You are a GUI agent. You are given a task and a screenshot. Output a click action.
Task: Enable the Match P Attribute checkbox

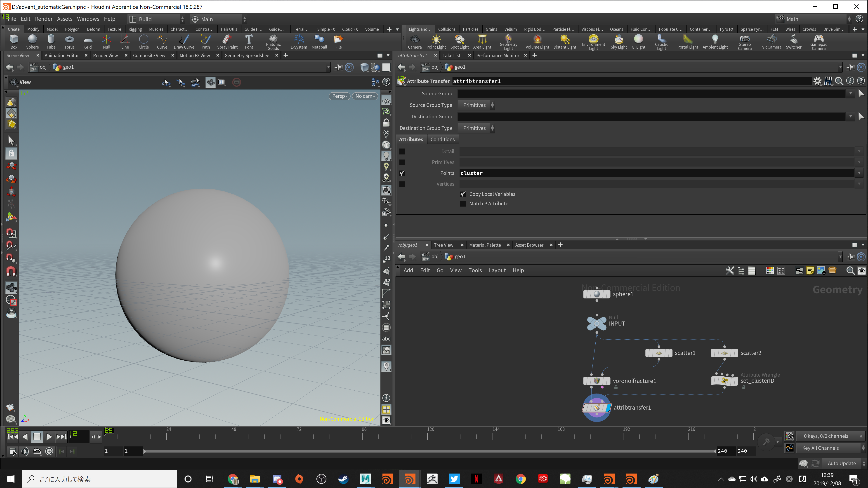point(463,204)
